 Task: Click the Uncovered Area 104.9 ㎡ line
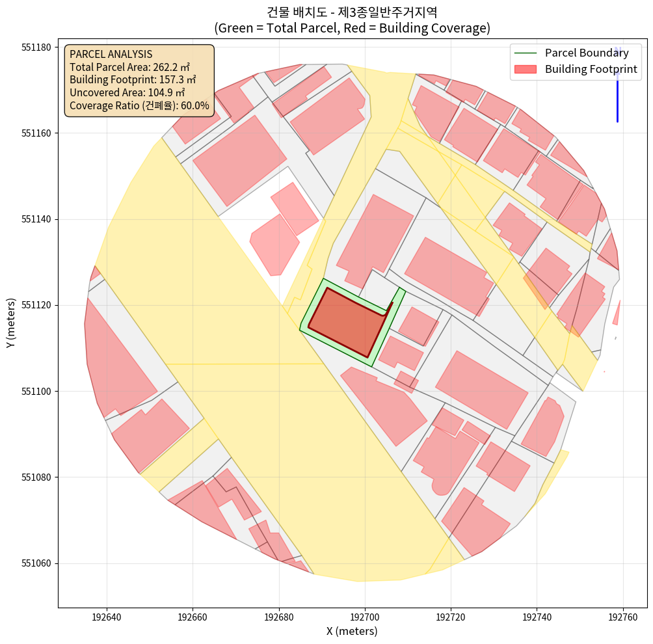[x=127, y=92]
